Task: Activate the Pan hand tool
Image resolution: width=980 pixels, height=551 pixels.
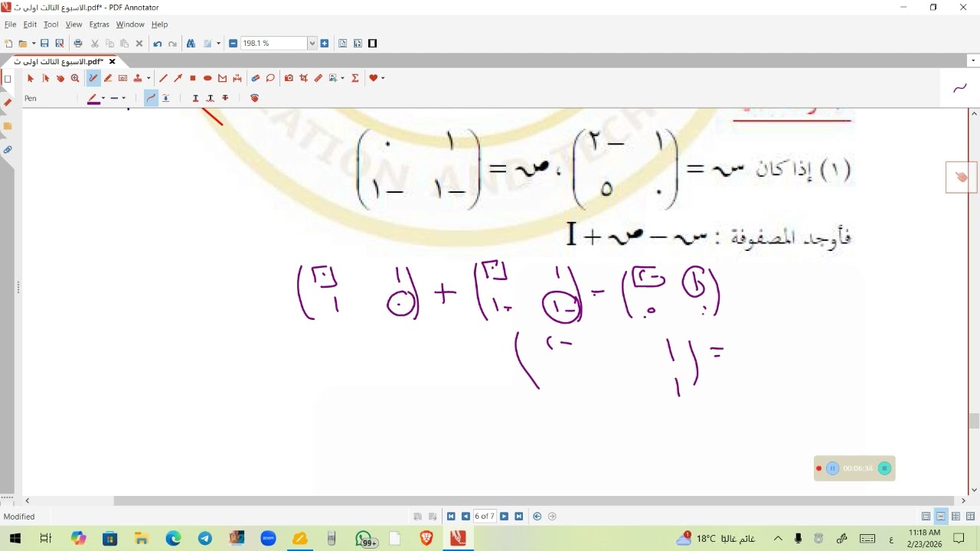Action: coord(60,78)
